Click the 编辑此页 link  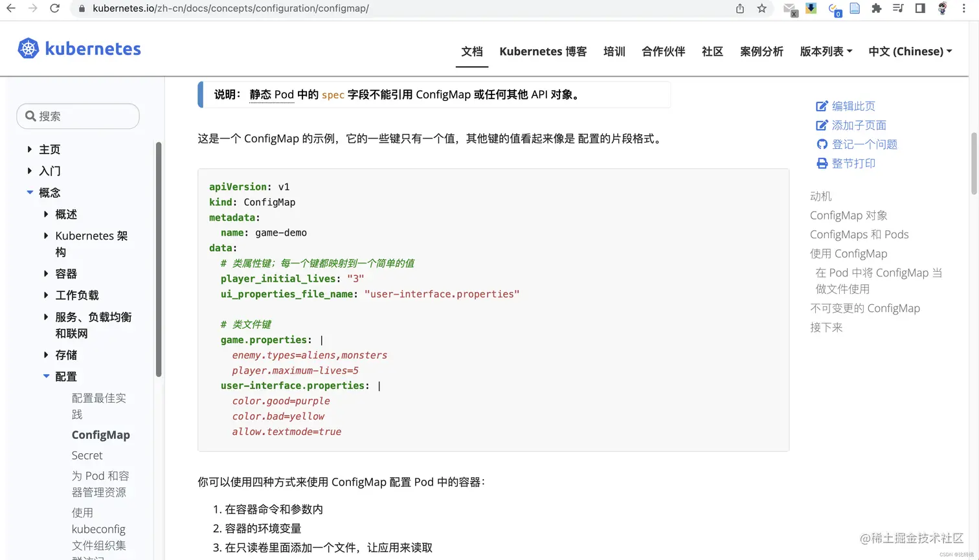[853, 106]
